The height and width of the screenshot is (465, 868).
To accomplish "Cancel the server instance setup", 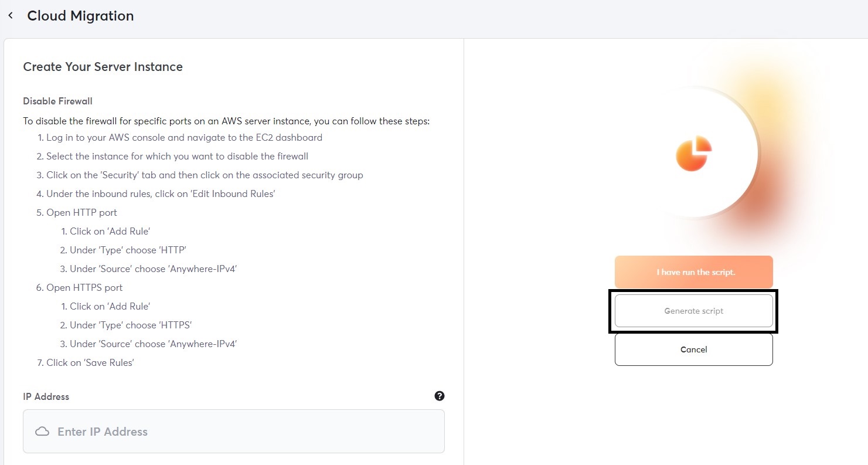I will point(693,349).
